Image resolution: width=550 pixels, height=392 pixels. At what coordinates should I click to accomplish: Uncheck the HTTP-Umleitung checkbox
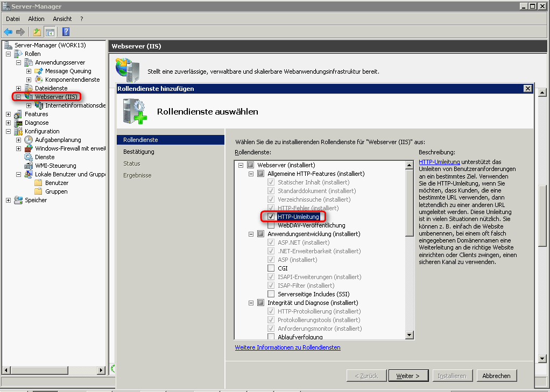(271, 217)
